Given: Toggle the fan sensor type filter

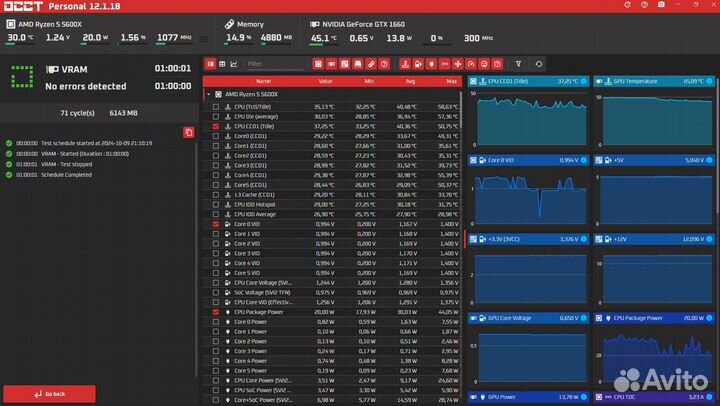Looking at the screenshot, I should [458, 64].
